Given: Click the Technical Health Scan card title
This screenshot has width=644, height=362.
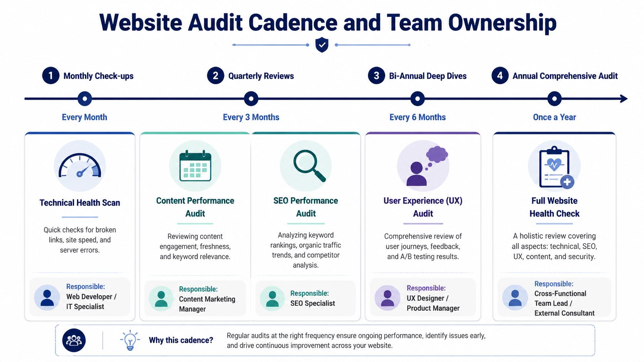Looking at the screenshot, I should (80, 203).
